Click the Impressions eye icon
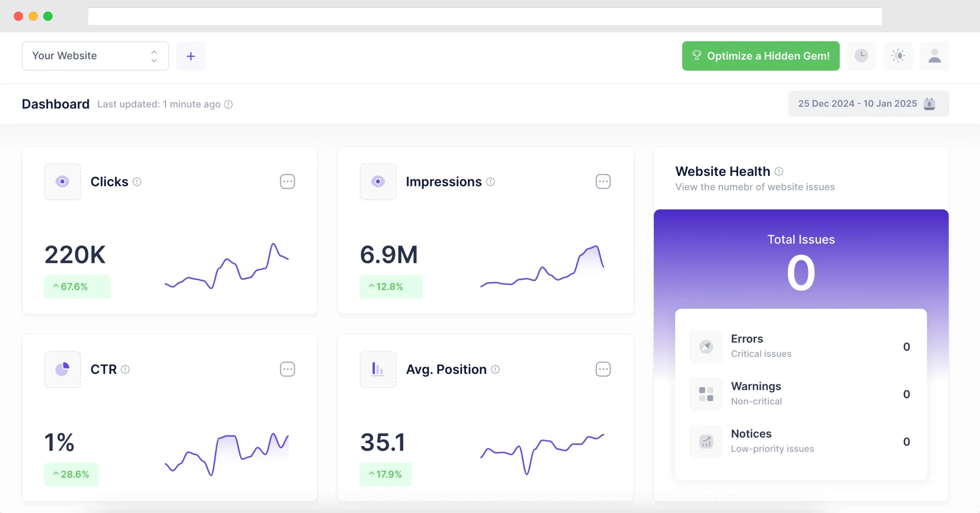 tap(378, 182)
